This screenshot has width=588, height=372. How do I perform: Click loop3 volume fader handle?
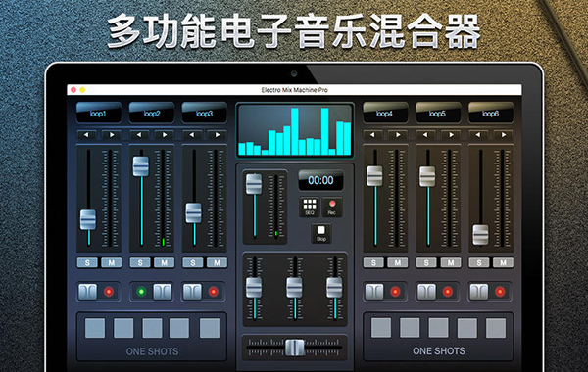pos(194,212)
